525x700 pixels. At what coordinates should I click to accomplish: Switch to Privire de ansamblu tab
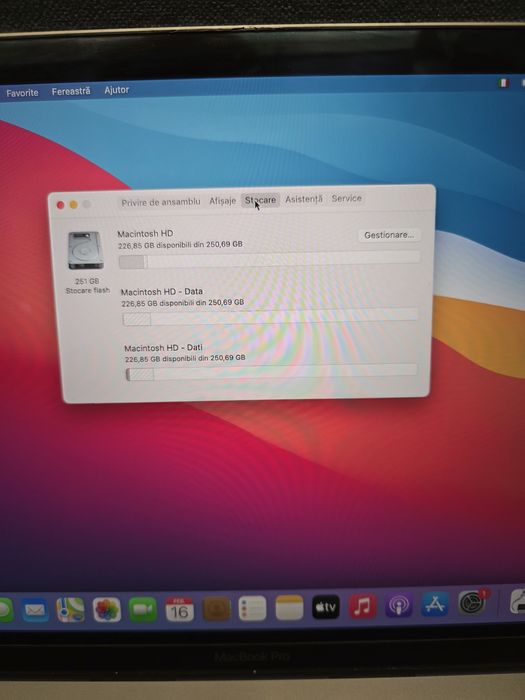(x=161, y=202)
